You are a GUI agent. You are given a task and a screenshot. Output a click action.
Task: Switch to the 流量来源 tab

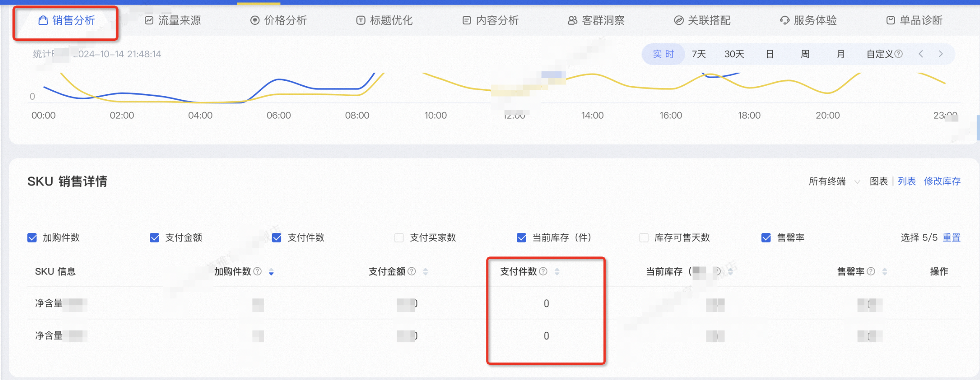coord(173,21)
